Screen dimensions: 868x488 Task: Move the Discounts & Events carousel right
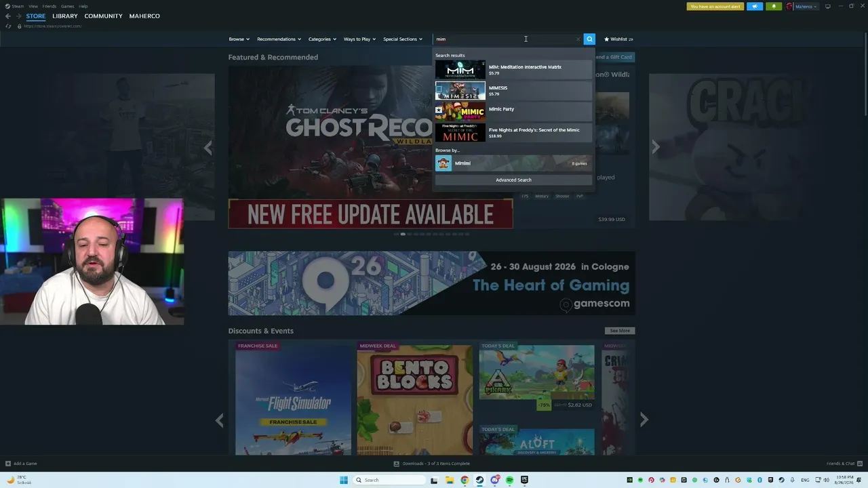[x=644, y=421]
